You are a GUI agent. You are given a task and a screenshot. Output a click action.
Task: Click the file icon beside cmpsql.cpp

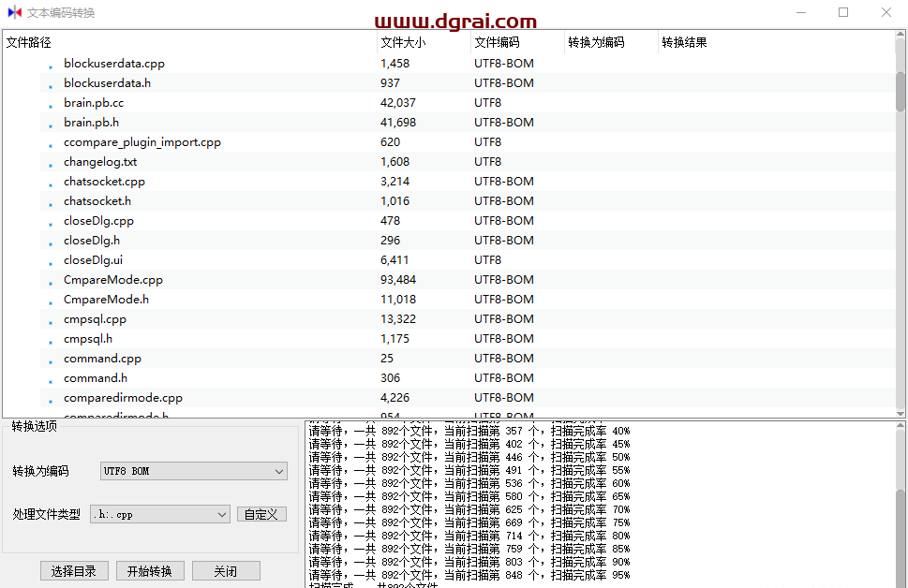pos(51,321)
